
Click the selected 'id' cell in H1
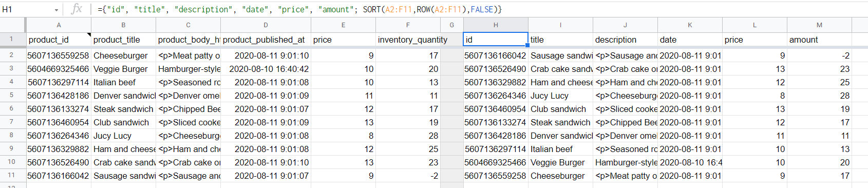pos(496,40)
